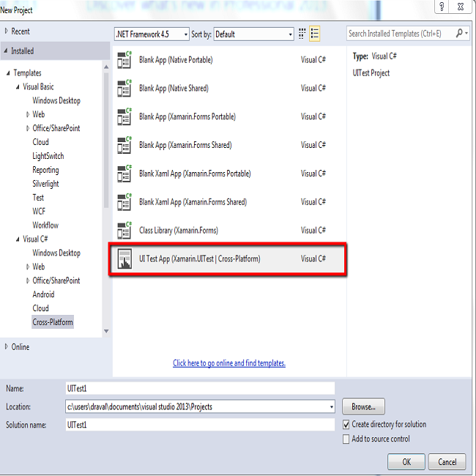Expand the Online section
This screenshot has height=476, width=476.
(x=7, y=346)
